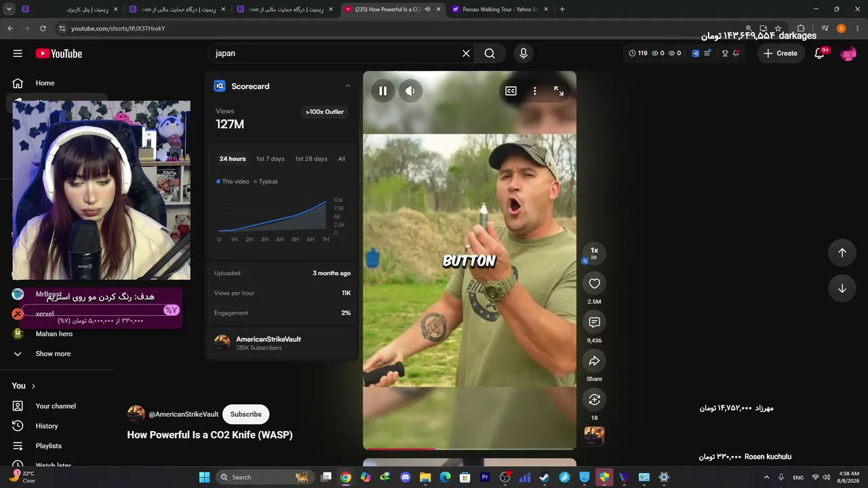Open the vidIQ trophy icon
This screenshot has width=868, height=488.
tap(725, 53)
